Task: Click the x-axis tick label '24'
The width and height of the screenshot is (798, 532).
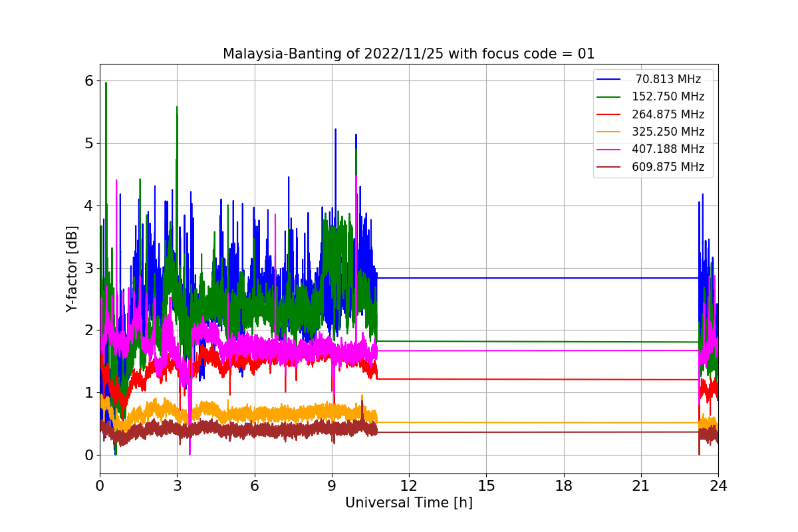Action: click(718, 485)
